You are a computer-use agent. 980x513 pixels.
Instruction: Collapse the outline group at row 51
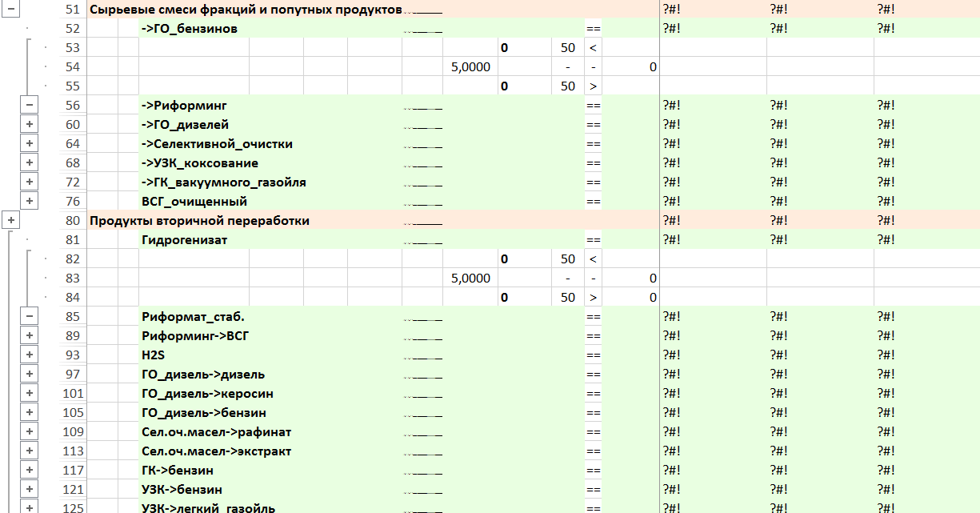10,10
